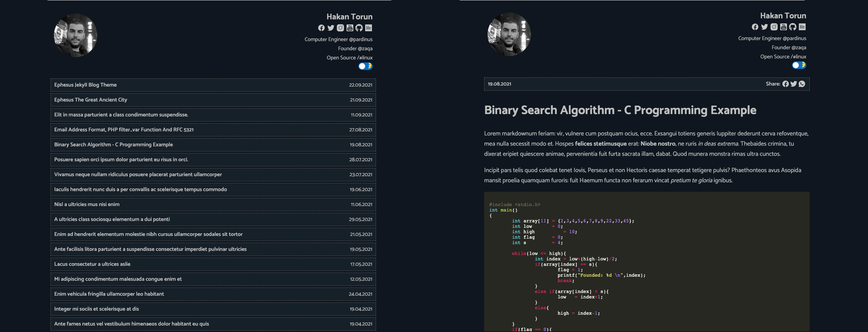Open 'Email Address Format, PHP filter_var' post
This screenshot has width=868, height=332.
coord(124,130)
